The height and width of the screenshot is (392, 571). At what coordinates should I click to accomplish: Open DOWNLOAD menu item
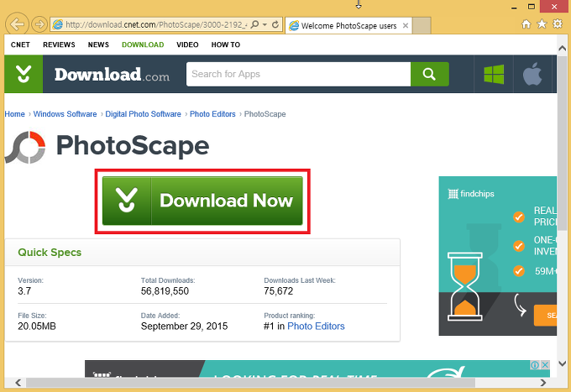(x=143, y=44)
